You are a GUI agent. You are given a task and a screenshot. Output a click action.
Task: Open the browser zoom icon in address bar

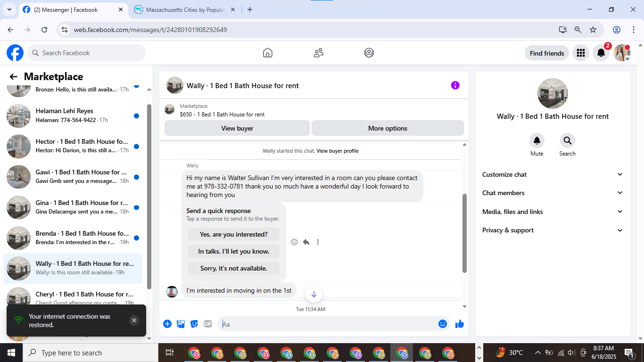578,30
